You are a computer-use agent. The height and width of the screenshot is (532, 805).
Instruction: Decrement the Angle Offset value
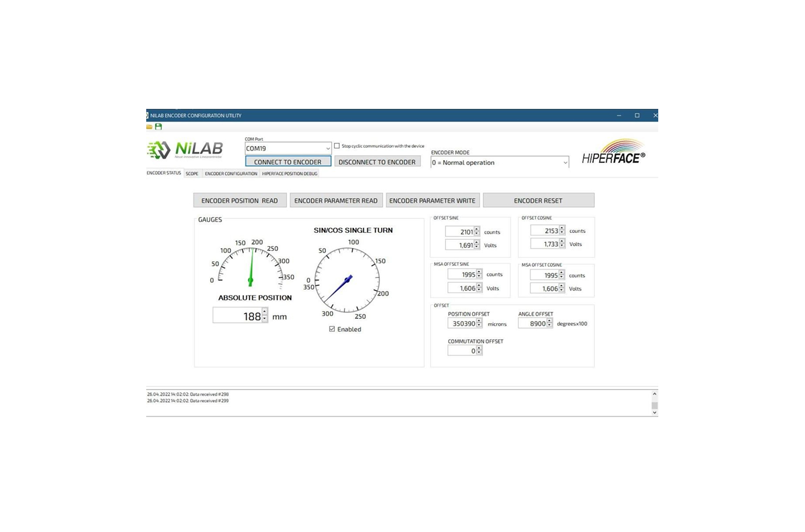pos(549,326)
